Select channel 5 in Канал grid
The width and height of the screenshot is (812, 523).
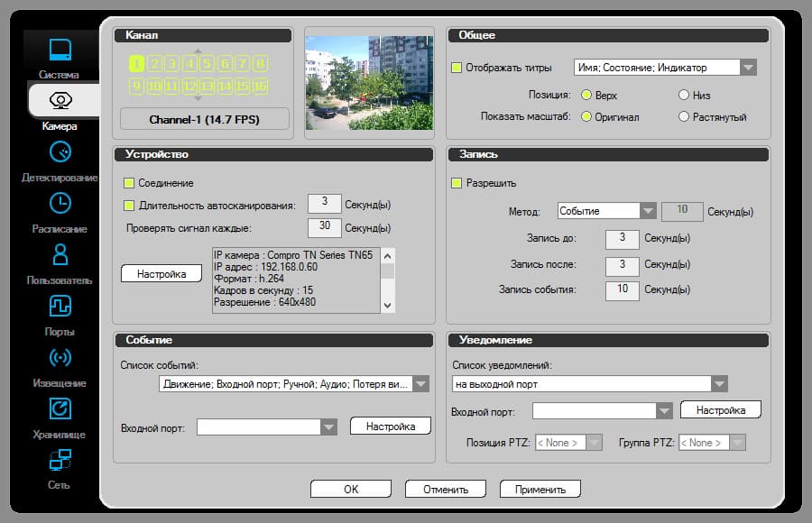(208, 64)
